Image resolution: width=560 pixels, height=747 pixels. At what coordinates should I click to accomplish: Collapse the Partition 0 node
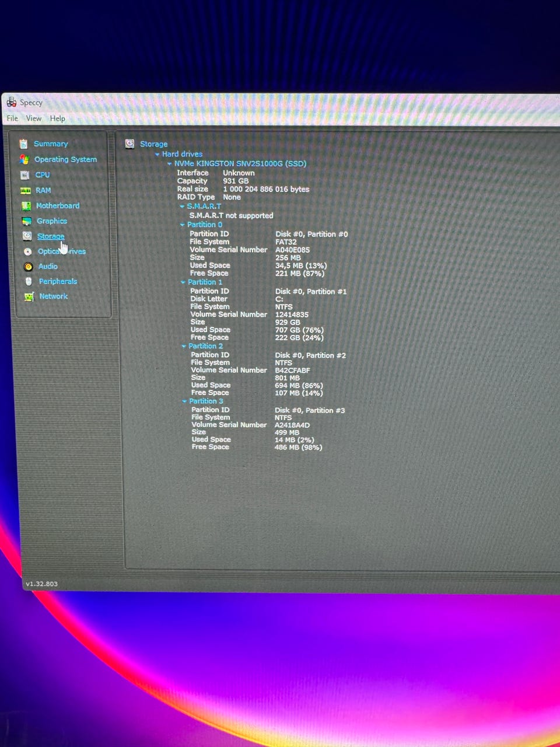[x=183, y=225]
